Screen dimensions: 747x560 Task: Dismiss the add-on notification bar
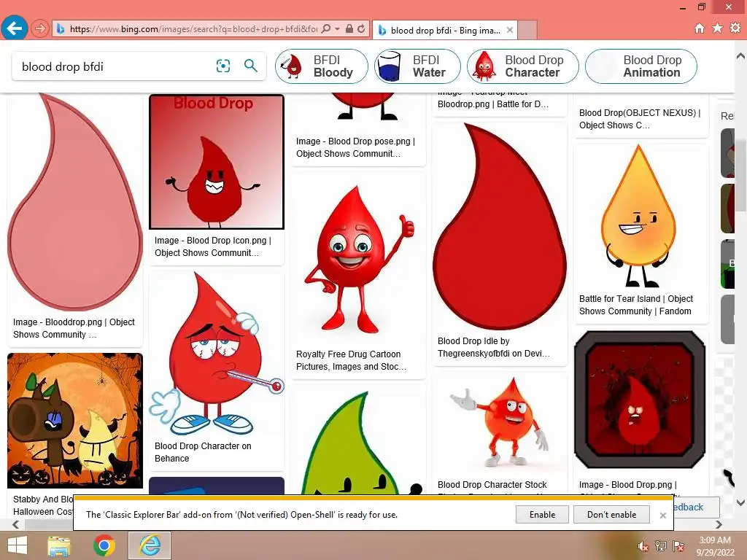pyautogui.click(x=662, y=516)
